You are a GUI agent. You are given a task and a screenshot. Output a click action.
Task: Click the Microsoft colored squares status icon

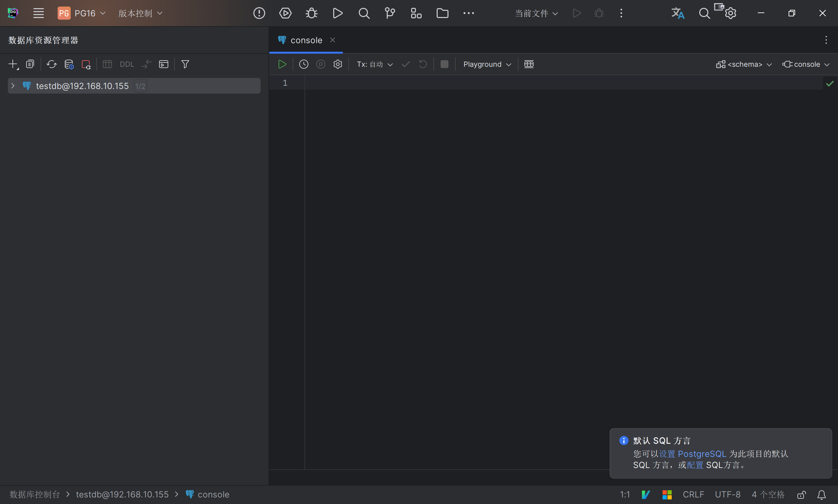coord(667,495)
